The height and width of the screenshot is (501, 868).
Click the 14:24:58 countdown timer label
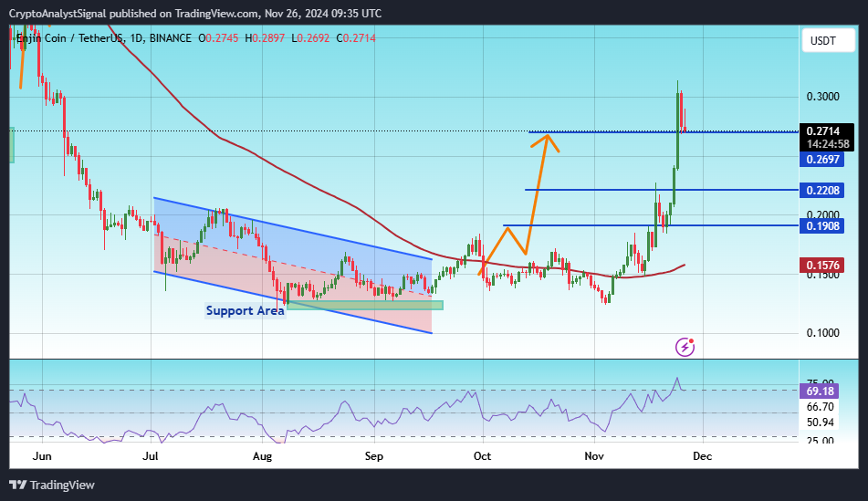(828, 144)
